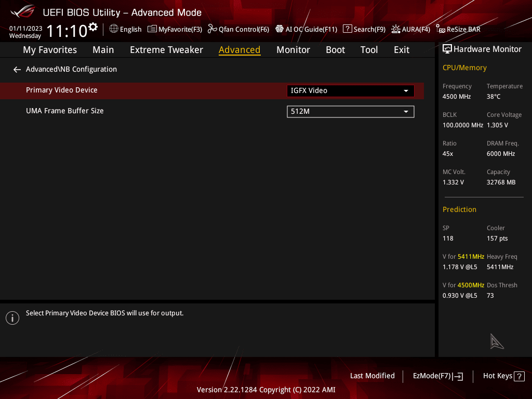Viewport: 532px width, 399px height.
Task: Click the 1.305 V core voltage value
Action: point(497,125)
